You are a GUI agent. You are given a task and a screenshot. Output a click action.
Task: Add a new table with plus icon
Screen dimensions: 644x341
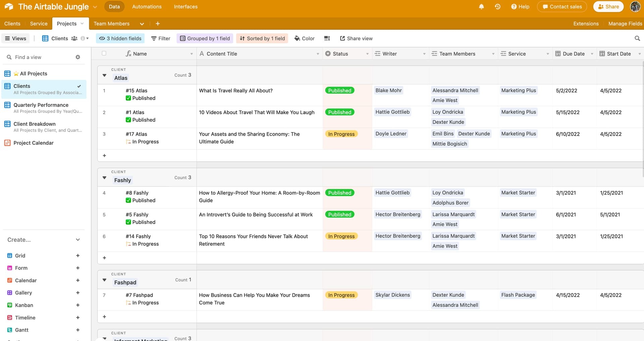pyautogui.click(x=158, y=23)
